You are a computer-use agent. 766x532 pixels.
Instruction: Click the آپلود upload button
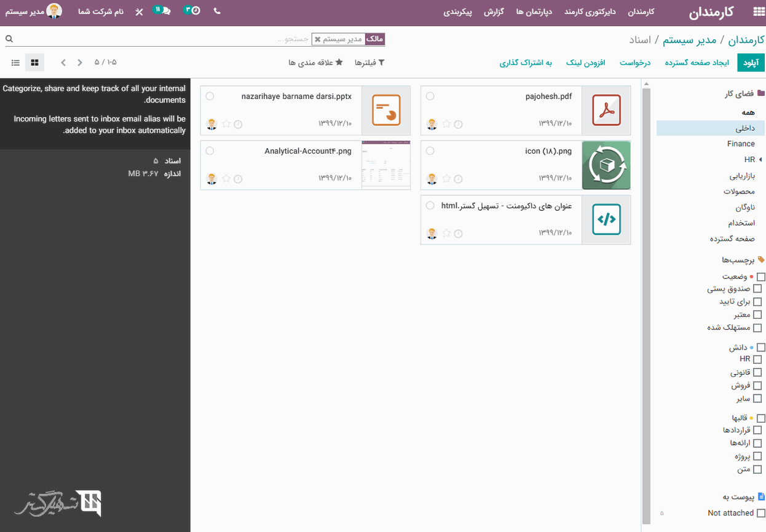tap(751, 63)
